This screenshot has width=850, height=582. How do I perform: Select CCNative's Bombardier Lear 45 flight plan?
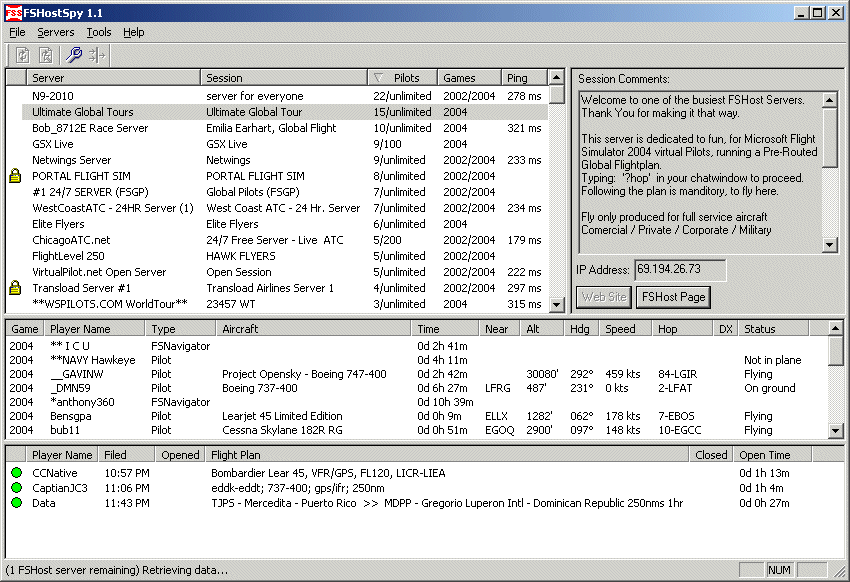[328, 473]
